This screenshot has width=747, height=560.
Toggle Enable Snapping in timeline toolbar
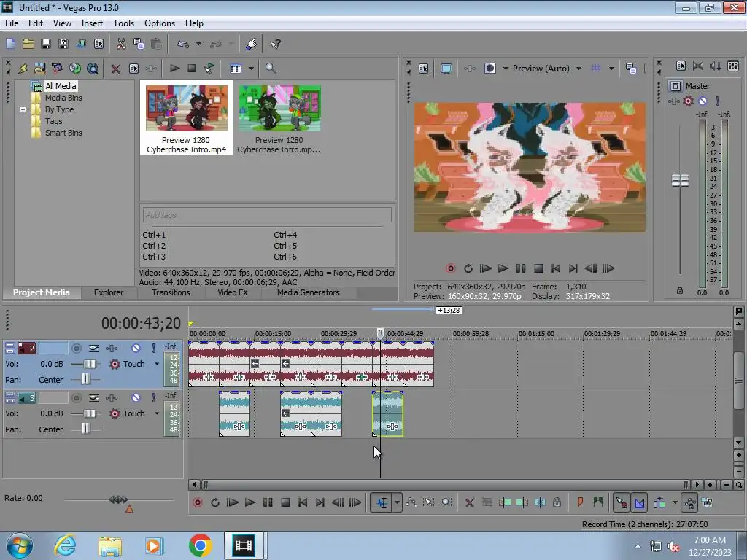click(622, 502)
